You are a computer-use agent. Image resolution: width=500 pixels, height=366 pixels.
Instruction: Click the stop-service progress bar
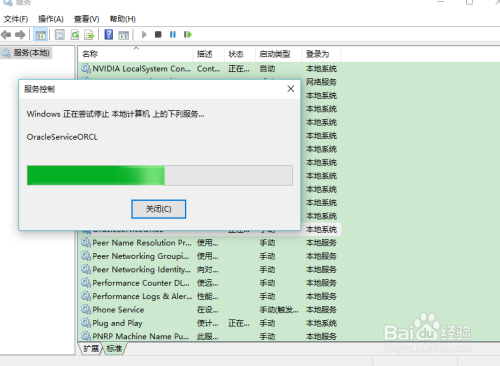(x=160, y=175)
